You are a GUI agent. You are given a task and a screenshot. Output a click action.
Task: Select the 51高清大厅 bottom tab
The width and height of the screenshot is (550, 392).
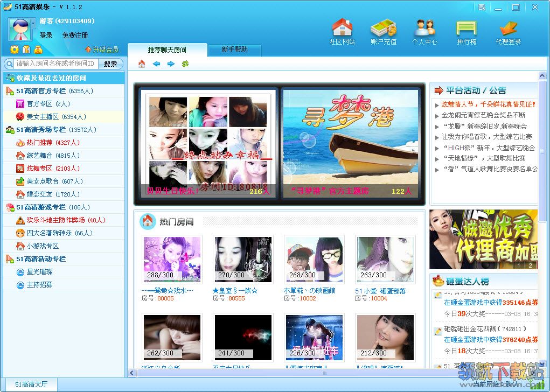tap(31, 384)
